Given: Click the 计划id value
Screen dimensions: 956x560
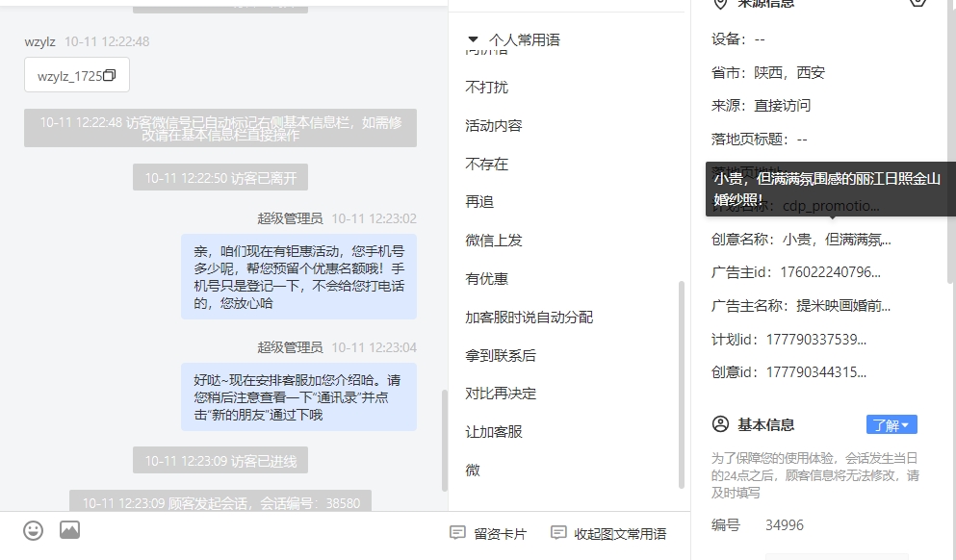Looking at the screenshot, I should (815, 340).
